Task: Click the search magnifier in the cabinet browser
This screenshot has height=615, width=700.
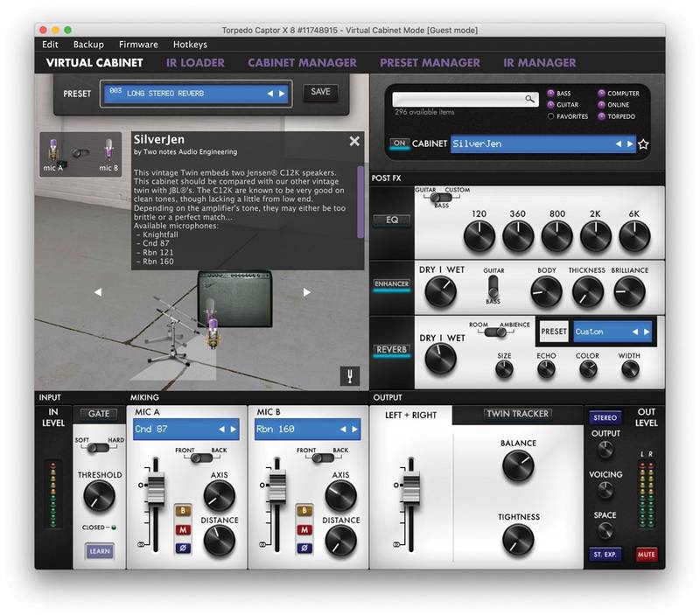Action: click(x=530, y=100)
